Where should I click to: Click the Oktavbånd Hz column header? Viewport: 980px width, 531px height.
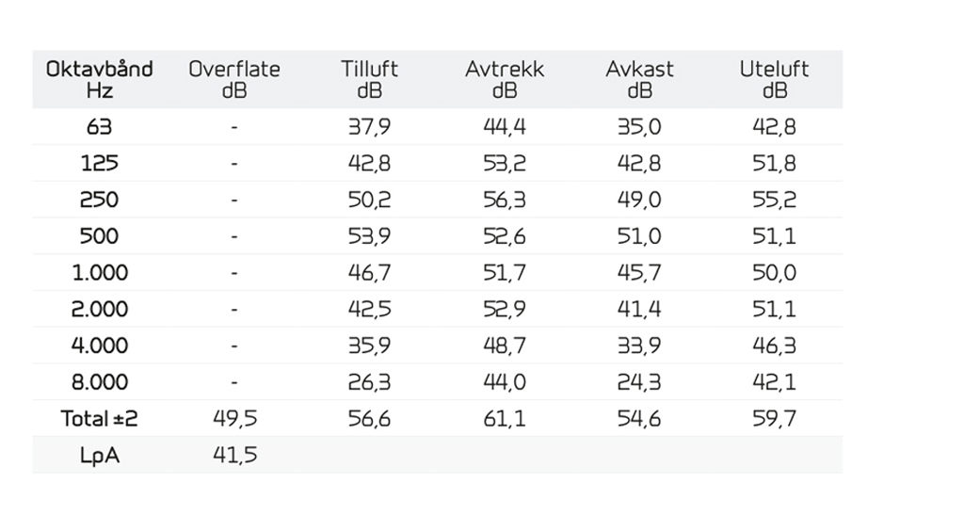tap(100, 79)
